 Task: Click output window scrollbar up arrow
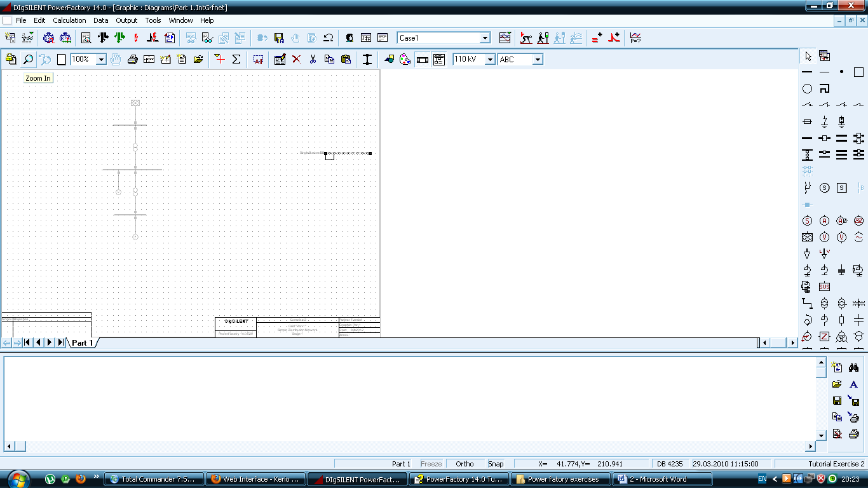point(821,363)
